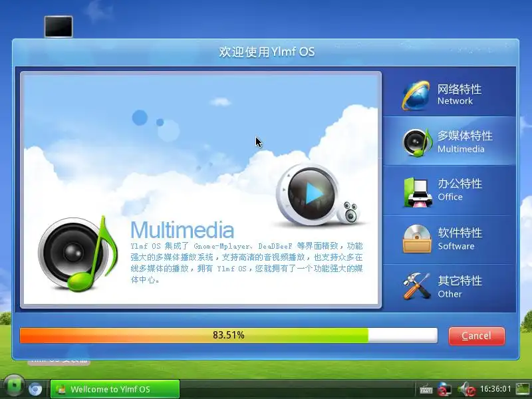
Task: Click the Multimedia heading in the slide
Action: [x=182, y=229]
